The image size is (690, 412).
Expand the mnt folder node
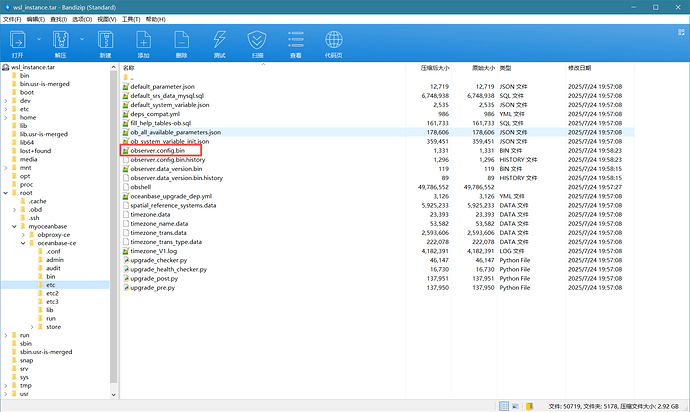pyautogui.click(x=6, y=168)
